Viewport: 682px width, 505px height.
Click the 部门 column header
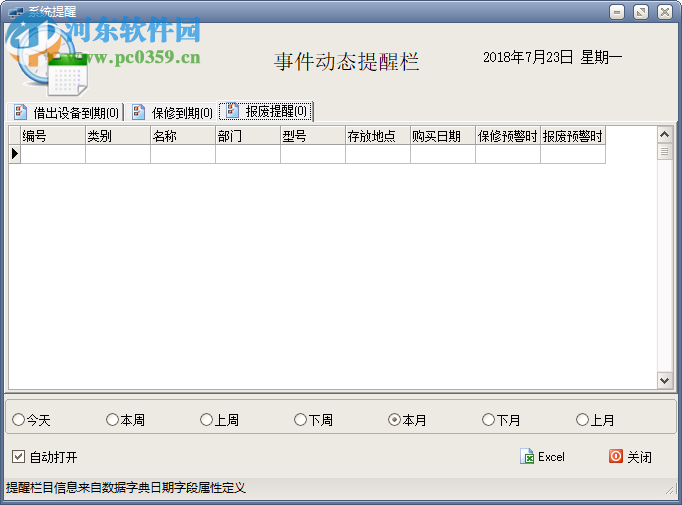click(248, 136)
